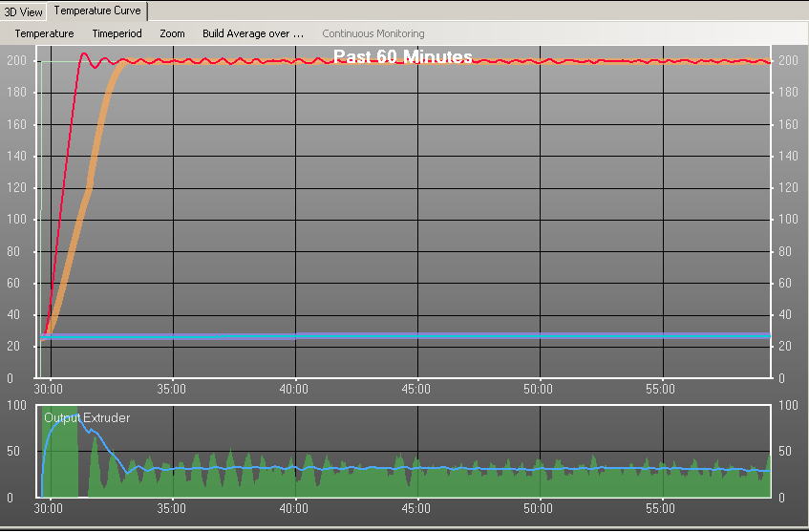The height and width of the screenshot is (532, 809).
Task: Click the 35:00 marker under the temperature chart
Action: pos(172,390)
